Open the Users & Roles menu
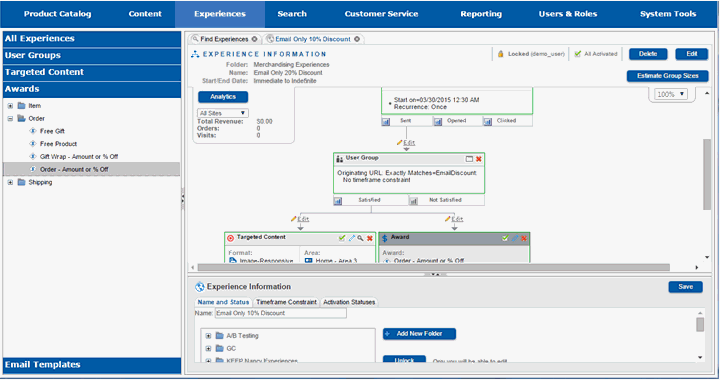720x380 pixels. [x=568, y=14]
